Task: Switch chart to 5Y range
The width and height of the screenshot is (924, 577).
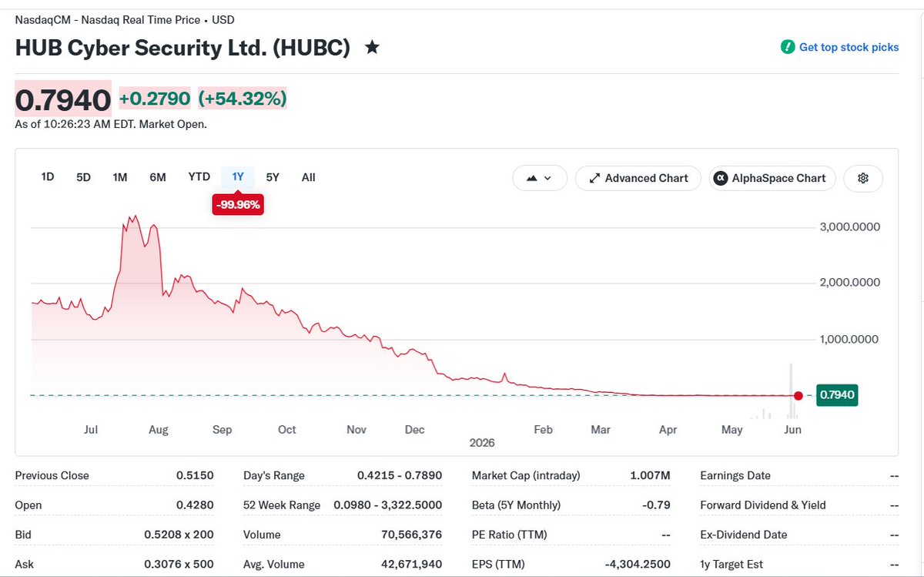Action: pos(273,177)
